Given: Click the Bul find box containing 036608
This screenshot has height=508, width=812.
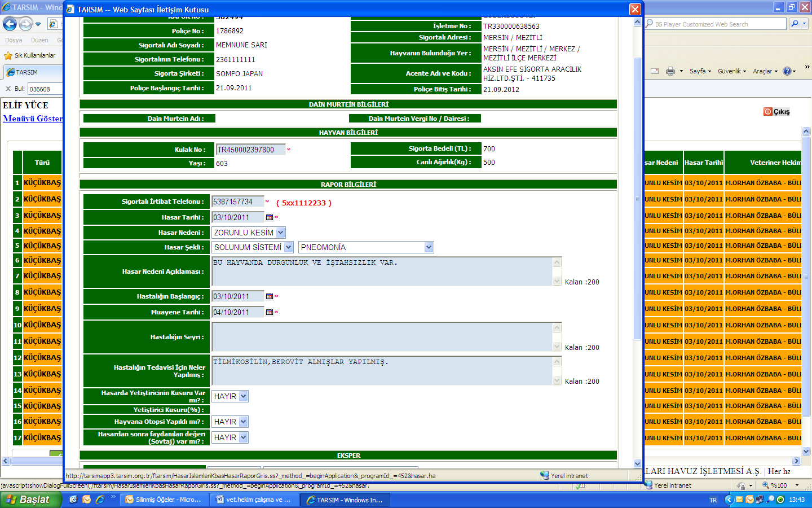Looking at the screenshot, I should [x=45, y=89].
